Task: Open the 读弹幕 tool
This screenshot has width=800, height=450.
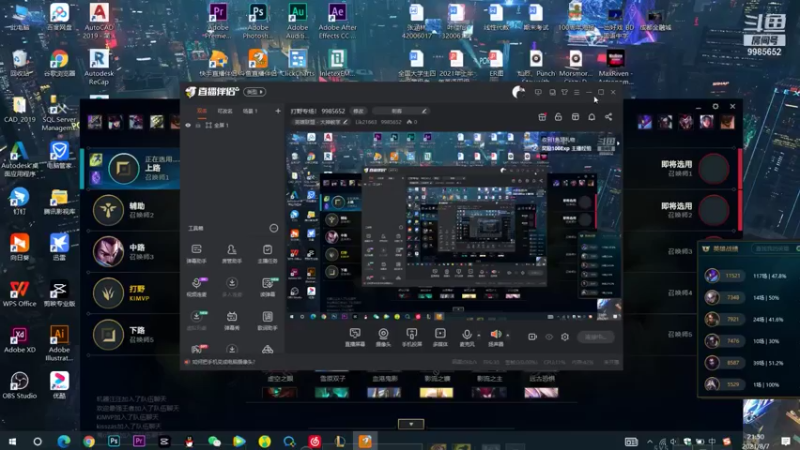Action: pos(267,287)
